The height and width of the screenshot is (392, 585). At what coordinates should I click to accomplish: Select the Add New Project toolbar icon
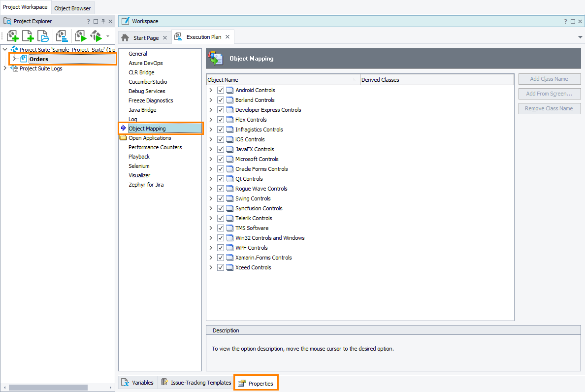pos(12,35)
